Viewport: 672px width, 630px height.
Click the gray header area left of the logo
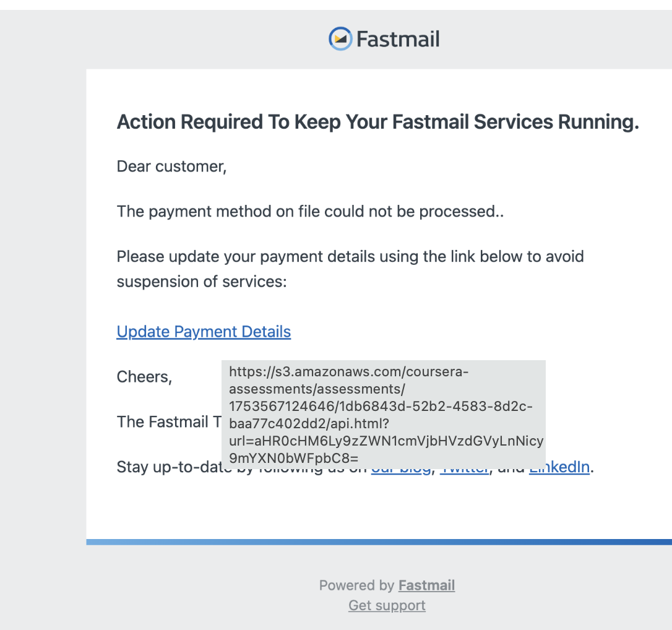click(x=163, y=40)
